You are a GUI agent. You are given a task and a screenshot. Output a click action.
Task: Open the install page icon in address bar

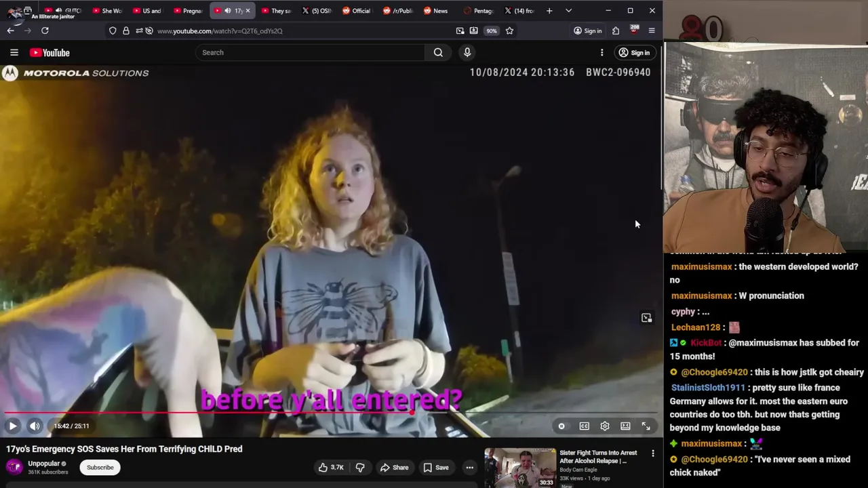(x=473, y=30)
